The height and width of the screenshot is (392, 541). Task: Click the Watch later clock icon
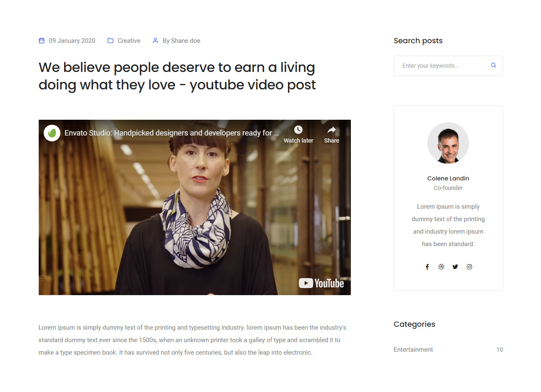(298, 130)
